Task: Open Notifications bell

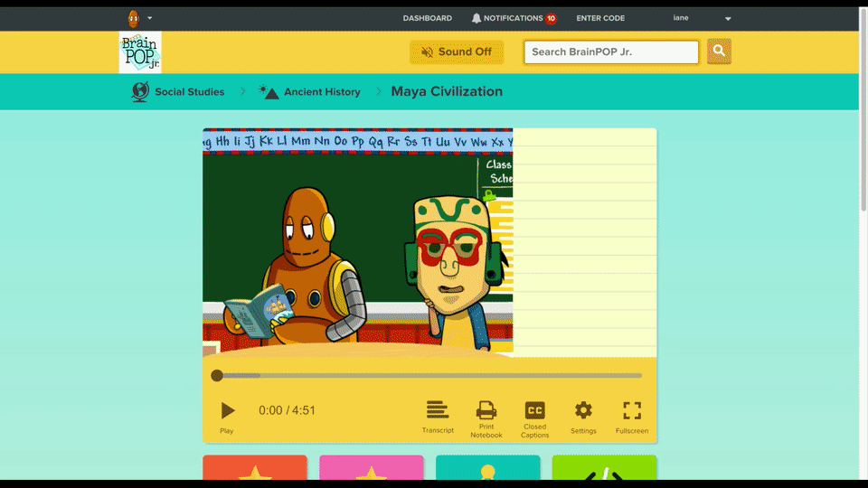Action: point(476,18)
